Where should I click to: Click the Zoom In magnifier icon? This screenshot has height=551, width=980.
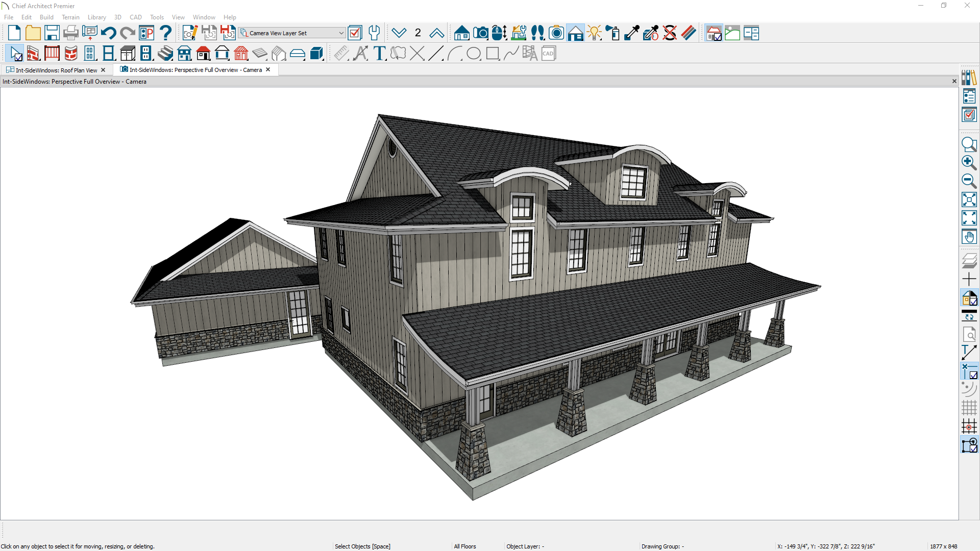(x=969, y=163)
